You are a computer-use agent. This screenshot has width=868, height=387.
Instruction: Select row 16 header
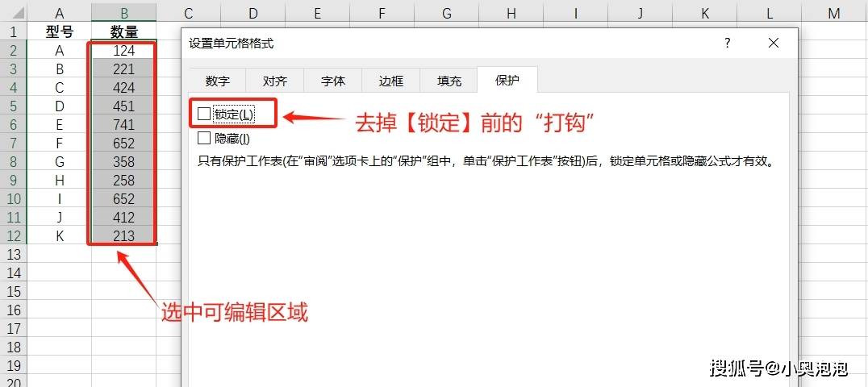[x=13, y=310]
